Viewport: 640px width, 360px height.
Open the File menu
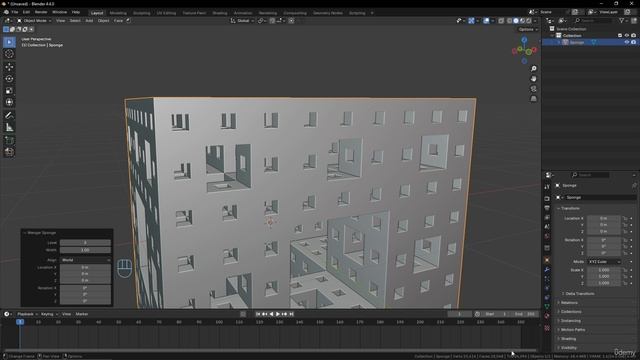click(15, 12)
